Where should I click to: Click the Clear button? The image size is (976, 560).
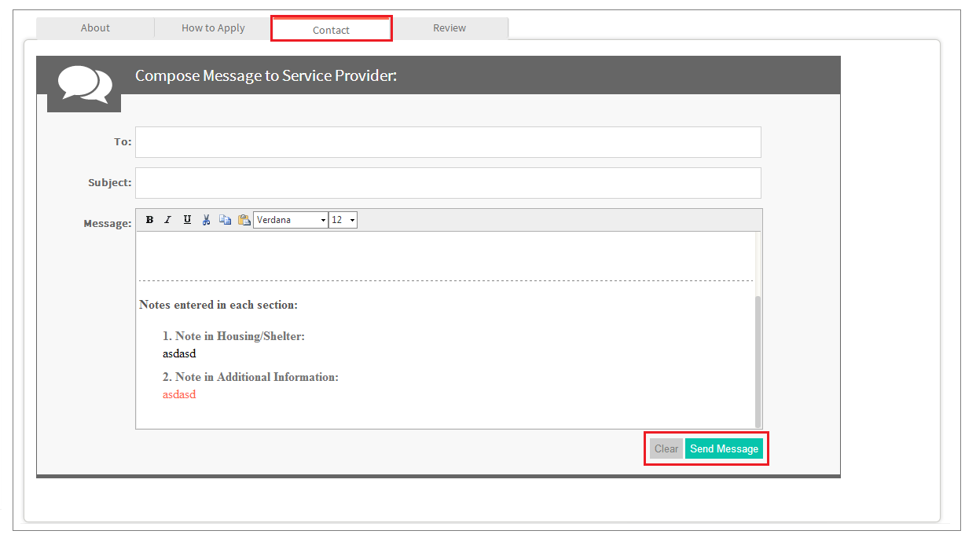coord(666,448)
